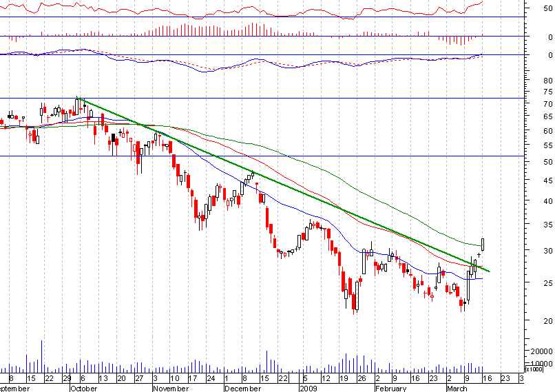Click the "x1000" volume scale label
This screenshot has height=392, width=555.
(x=534, y=369)
